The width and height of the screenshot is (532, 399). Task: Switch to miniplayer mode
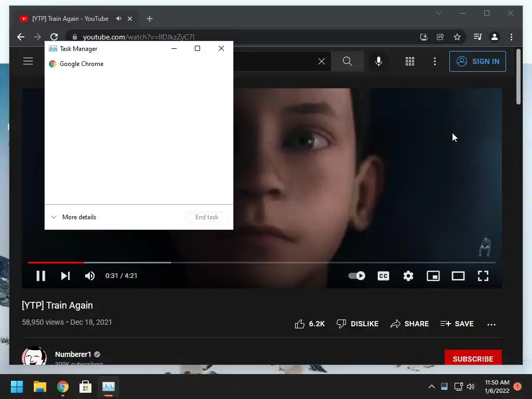point(433,276)
